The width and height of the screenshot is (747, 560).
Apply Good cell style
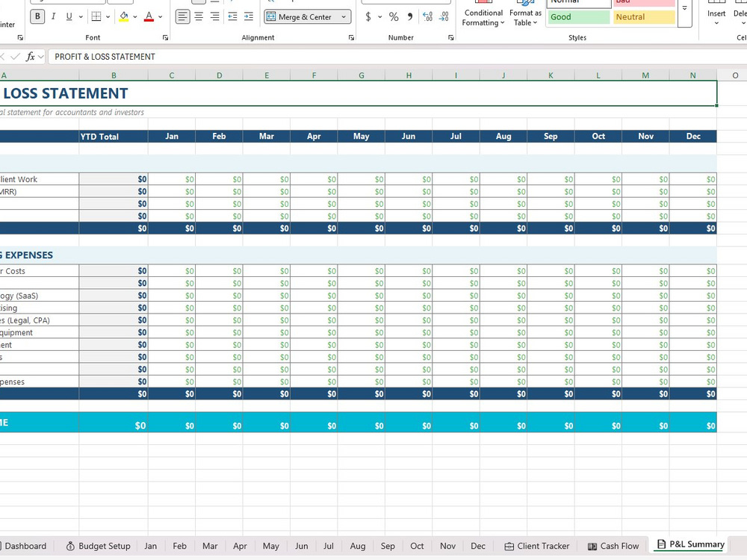(x=578, y=16)
